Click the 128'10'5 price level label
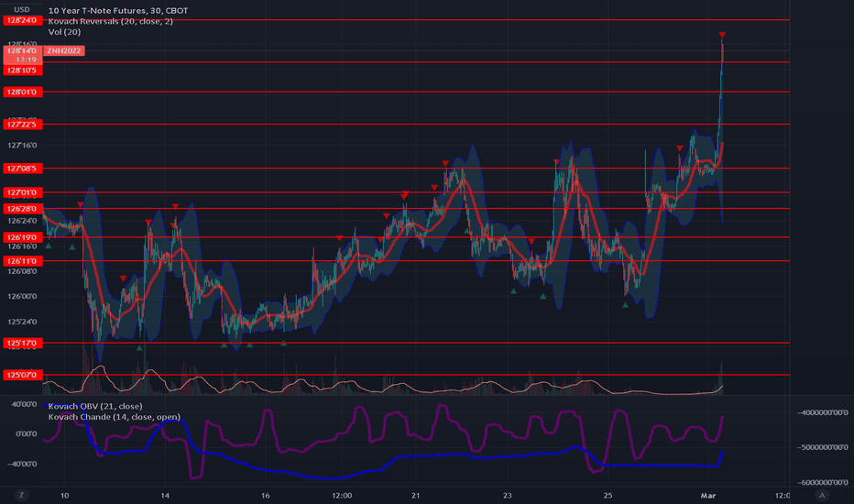The image size is (854, 504). (22, 71)
